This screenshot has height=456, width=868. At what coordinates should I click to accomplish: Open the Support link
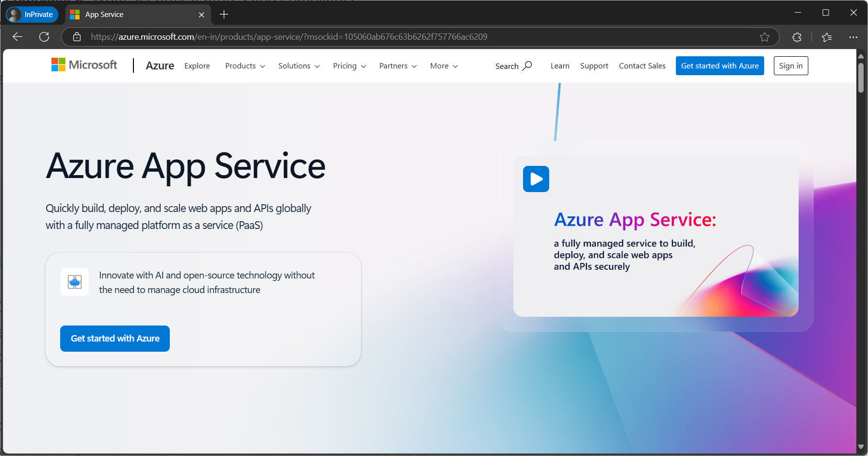[x=594, y=66]
